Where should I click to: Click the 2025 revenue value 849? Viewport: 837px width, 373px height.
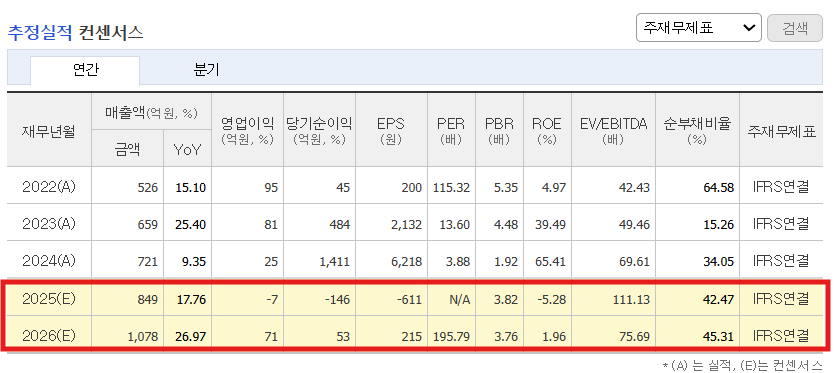click(148, 300)
